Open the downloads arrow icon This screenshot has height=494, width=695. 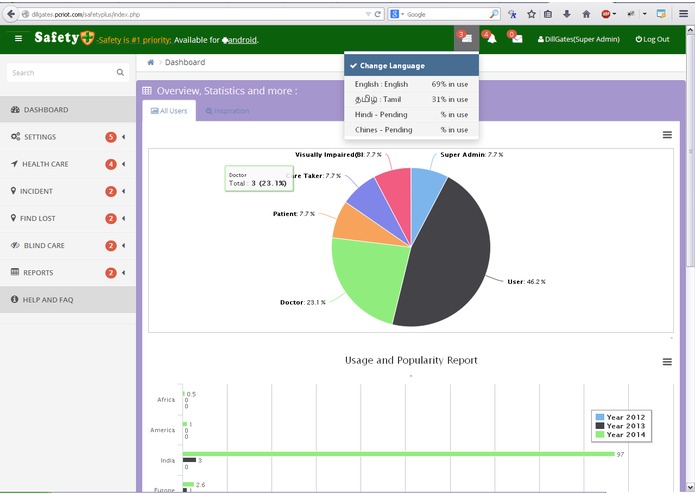(x=566, y=14)
